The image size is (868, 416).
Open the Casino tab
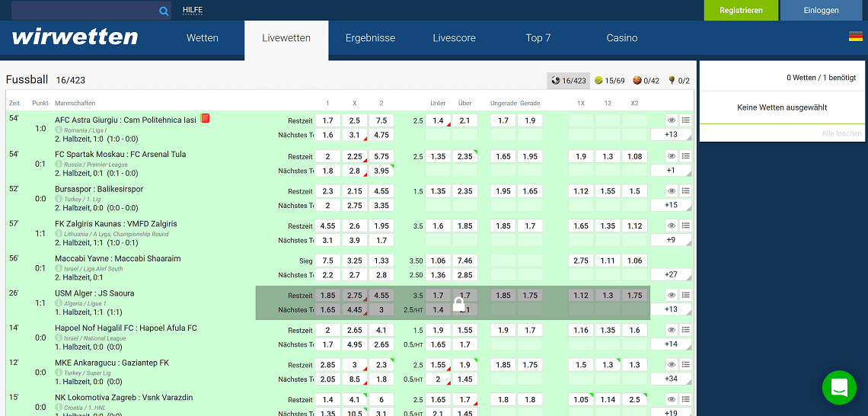(621, 38)
